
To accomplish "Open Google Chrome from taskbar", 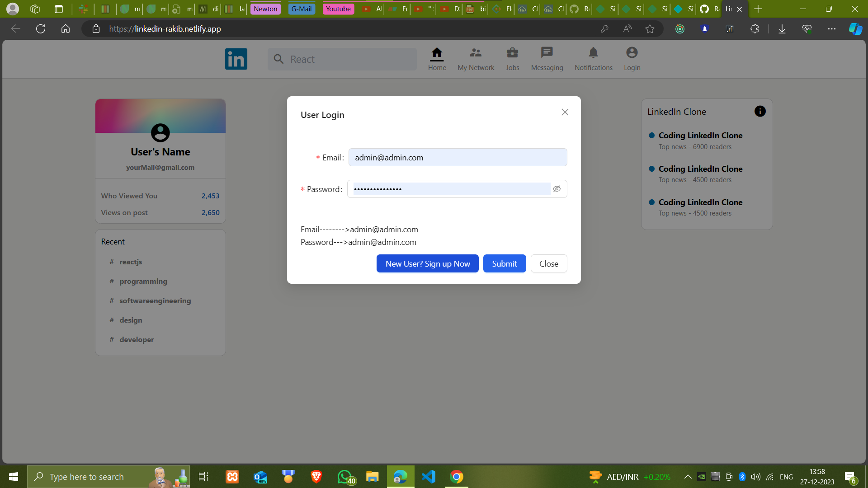I will pyautogui.click(x=457, y=477).
